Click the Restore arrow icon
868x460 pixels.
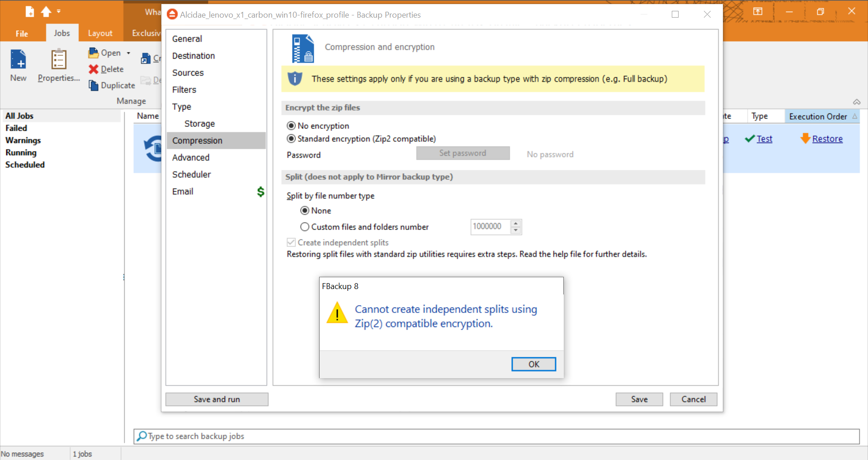pos(805,138)
